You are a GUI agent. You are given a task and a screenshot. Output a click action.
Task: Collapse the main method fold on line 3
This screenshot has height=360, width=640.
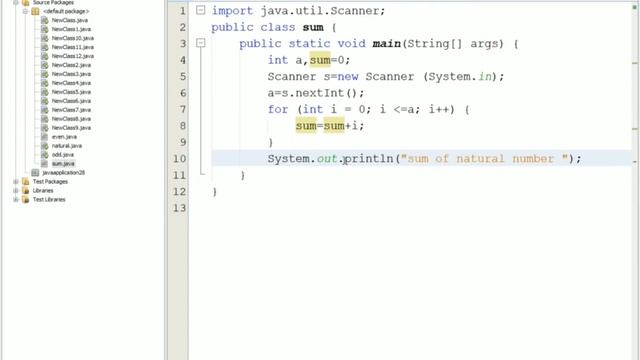[x=200, y=42]
